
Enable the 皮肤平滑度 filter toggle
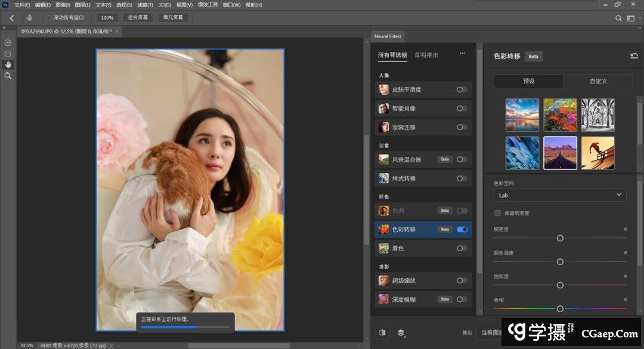click(x=462, y=90)
